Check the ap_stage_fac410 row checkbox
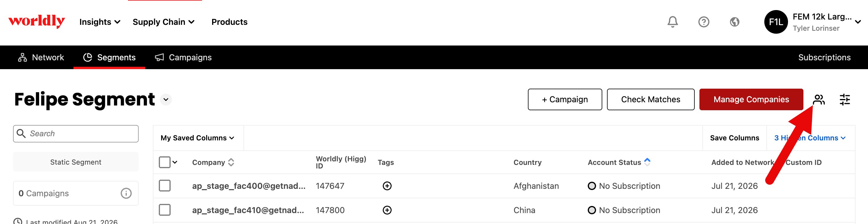 coord(164,210)
